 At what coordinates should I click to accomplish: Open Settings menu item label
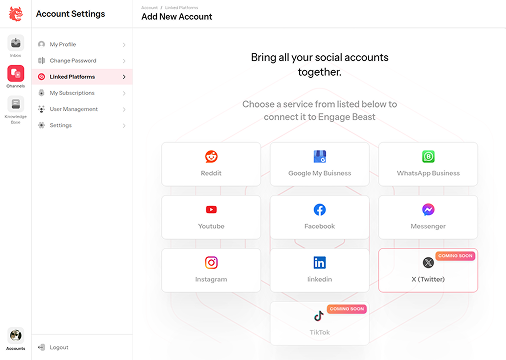click(x=61, y=125)
